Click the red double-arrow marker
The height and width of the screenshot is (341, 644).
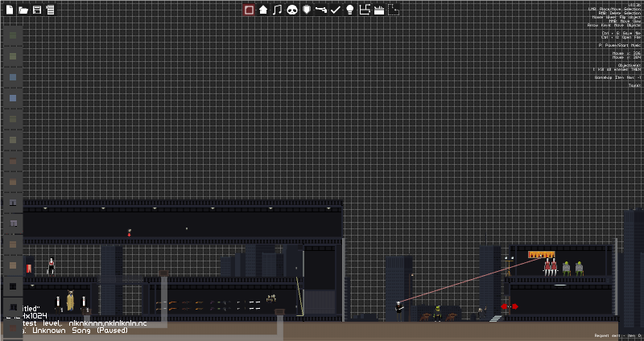pos(510,306)
